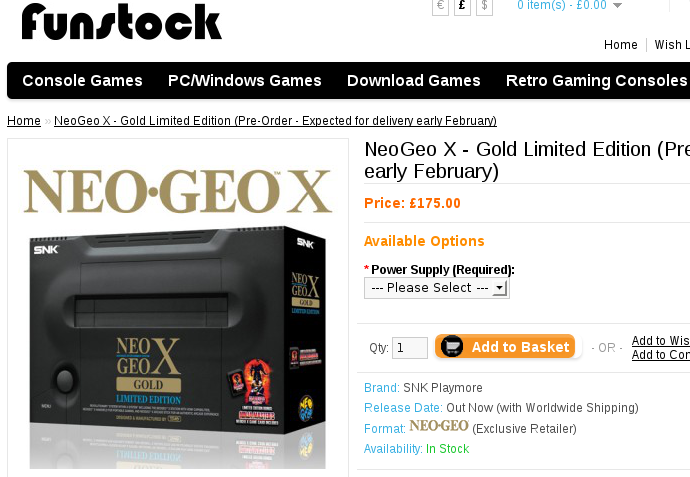Open the Retro Gaming Consoles menu
The height and width of the screenshot is (477, 690).
coord(596,81)
